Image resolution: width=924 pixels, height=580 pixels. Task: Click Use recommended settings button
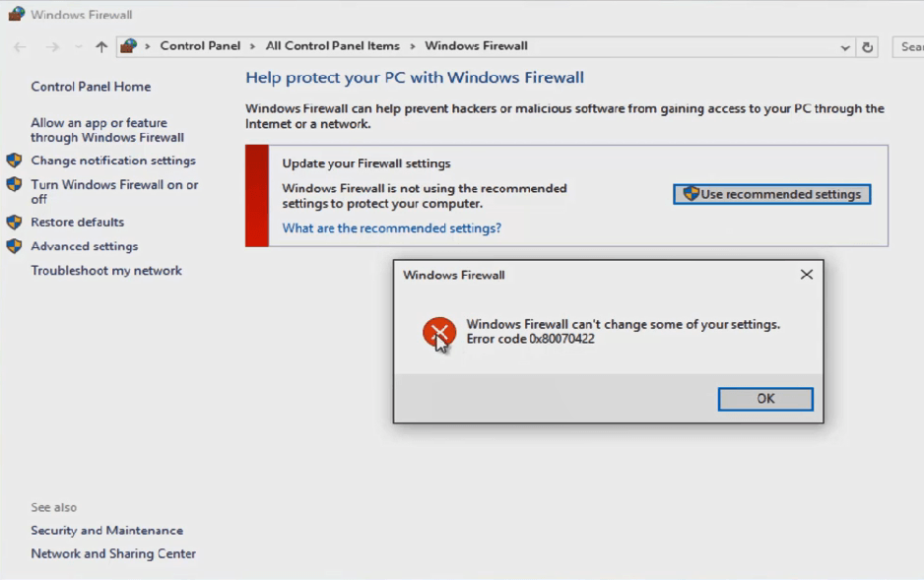tap(772, 194)
